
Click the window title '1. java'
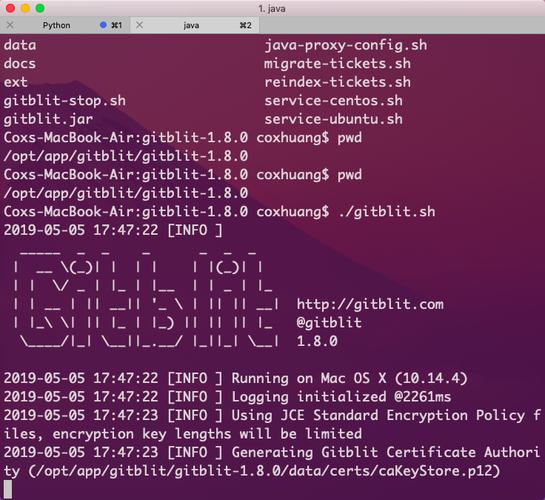point(272,9)
